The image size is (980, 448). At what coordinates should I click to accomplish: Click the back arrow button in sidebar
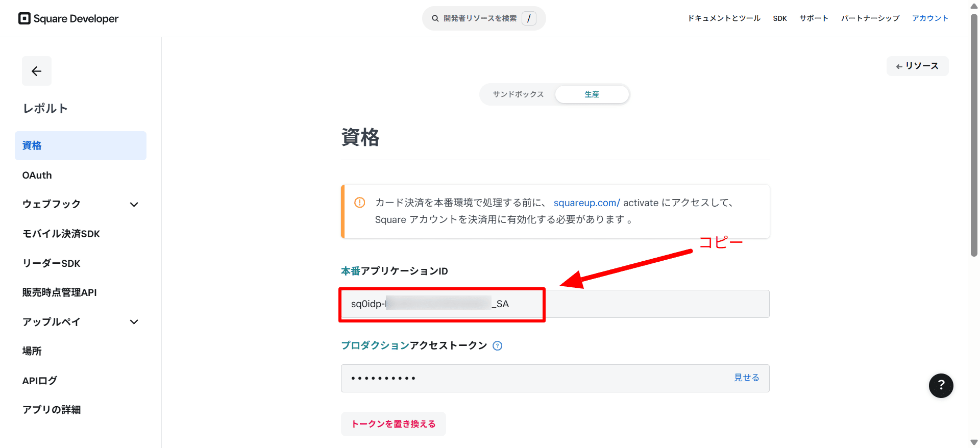pyautogui.click(x=37, y=71)
